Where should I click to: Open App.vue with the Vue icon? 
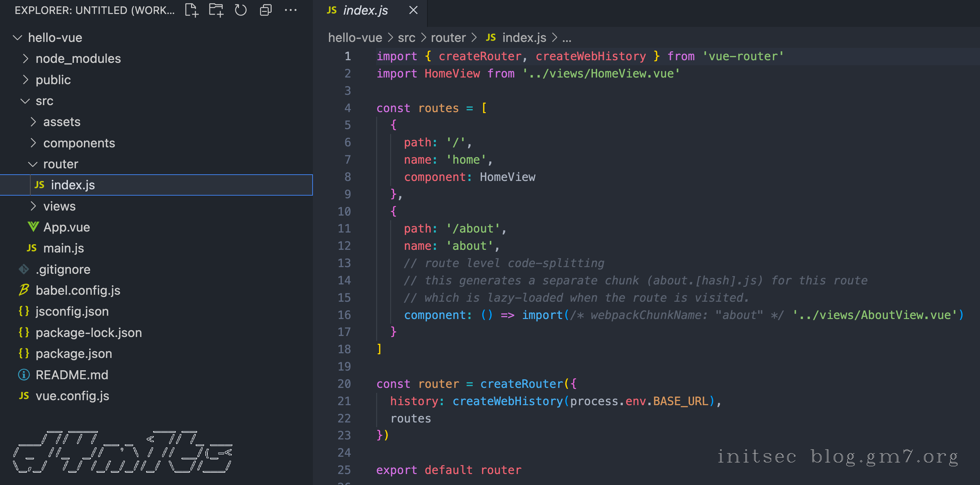coord(66,227)
